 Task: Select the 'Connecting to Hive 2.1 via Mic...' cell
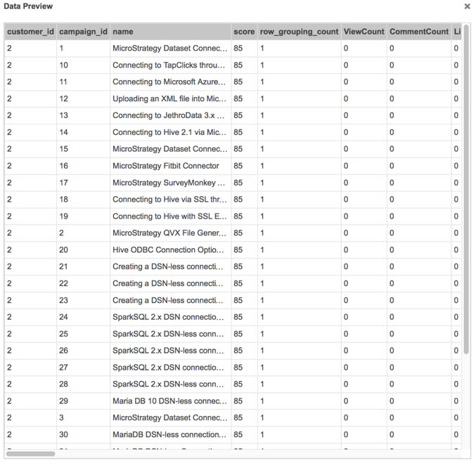(x=171, y=132)
